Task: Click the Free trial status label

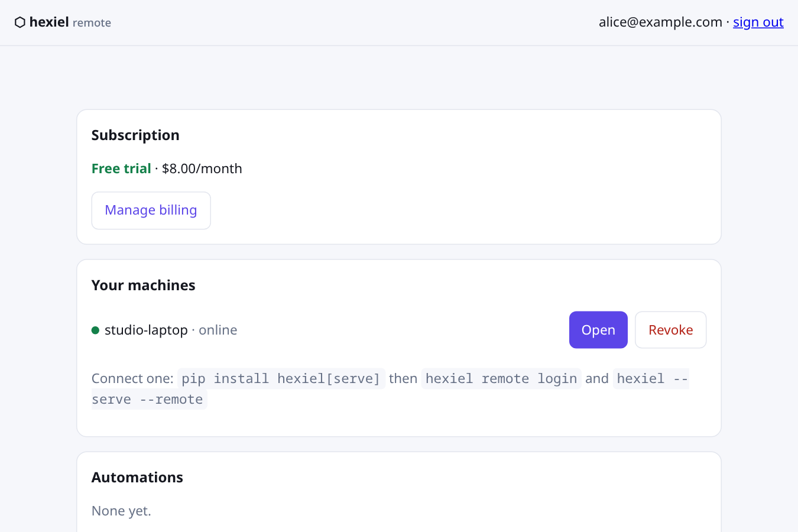Action: [121, 169]
